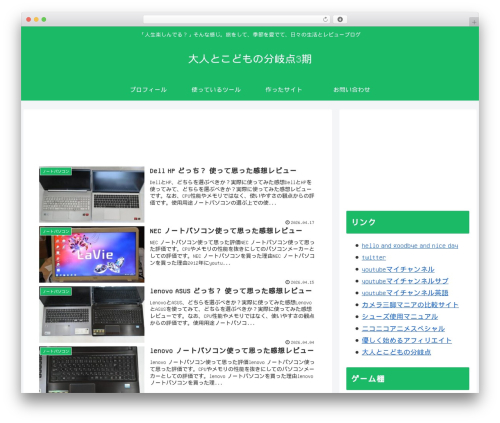This screenshot has width=500, height=423.
Task: Open 大人とこどもの分岐点 sidebar link
Action: pyautogui.click(x=396, y=352)
